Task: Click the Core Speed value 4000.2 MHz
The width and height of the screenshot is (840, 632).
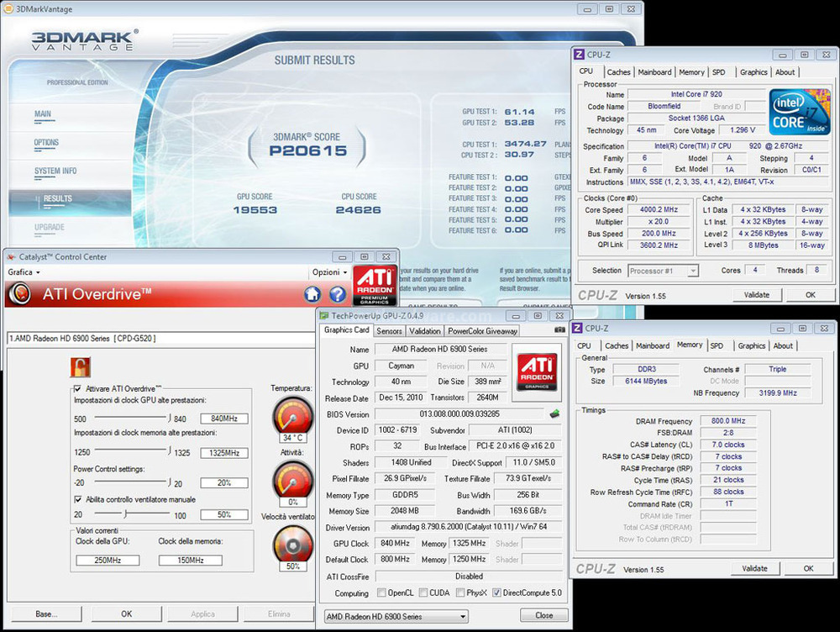Action: [659, 209]
